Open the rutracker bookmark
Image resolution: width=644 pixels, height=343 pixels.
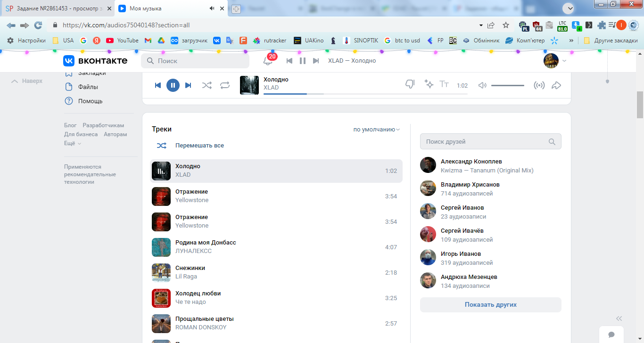tap(270, 41)
